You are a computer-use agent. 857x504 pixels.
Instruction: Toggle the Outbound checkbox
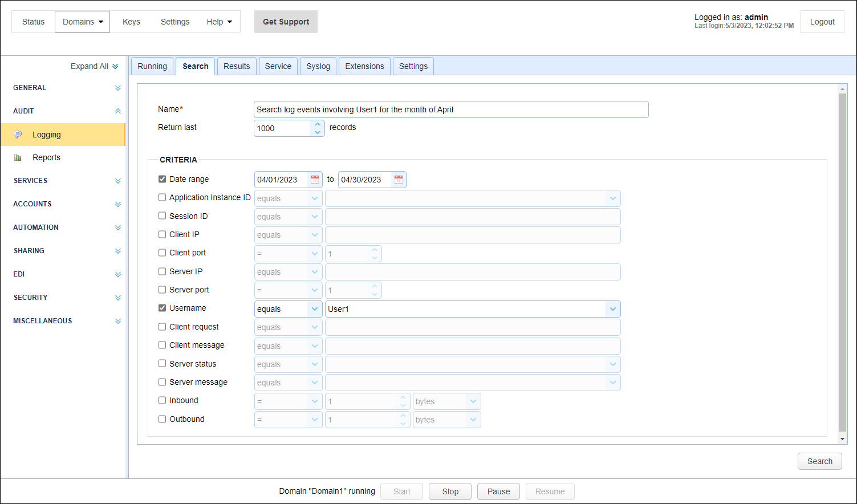[x=162, y=419]
